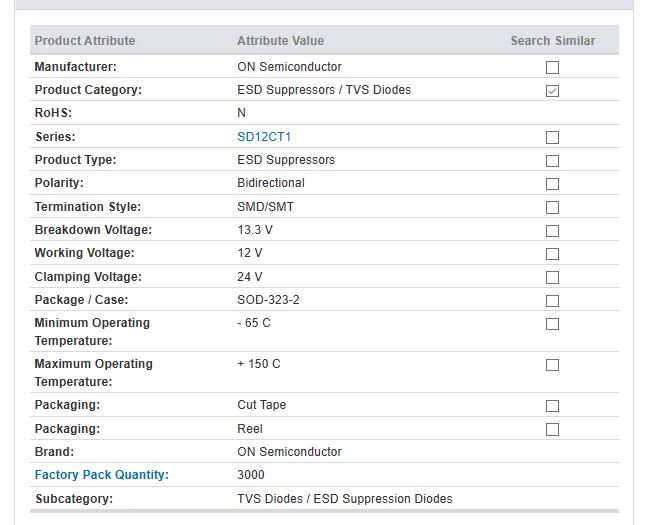Screen dimensions: 661x525
Task: Click the - 65 C temperature value
Action: click(x=253, y=323)
